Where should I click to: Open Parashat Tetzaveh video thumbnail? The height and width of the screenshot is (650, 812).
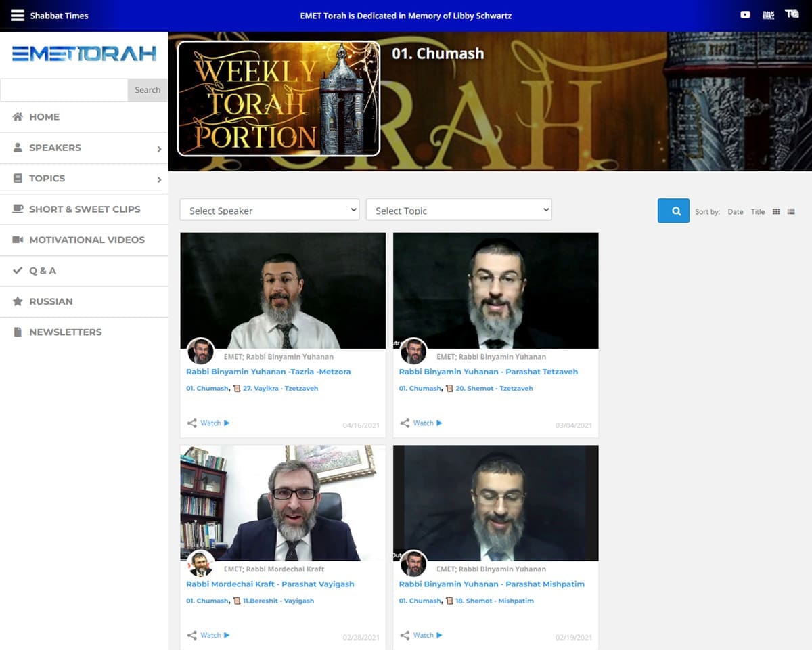[x=495, y=290]
